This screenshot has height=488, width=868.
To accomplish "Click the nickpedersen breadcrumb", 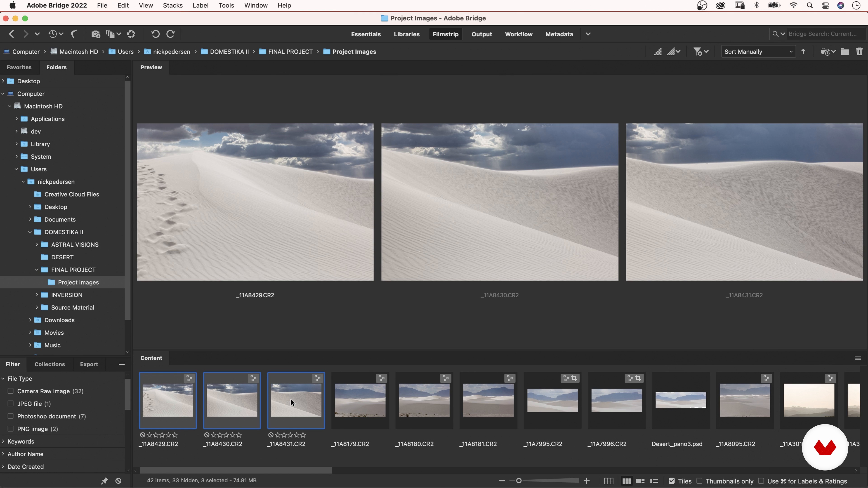I will pyautogui.click(x=172, y=52).
